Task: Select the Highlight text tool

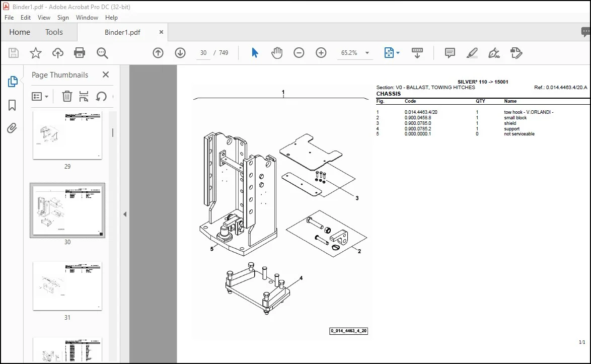Action: coord(472,53)
